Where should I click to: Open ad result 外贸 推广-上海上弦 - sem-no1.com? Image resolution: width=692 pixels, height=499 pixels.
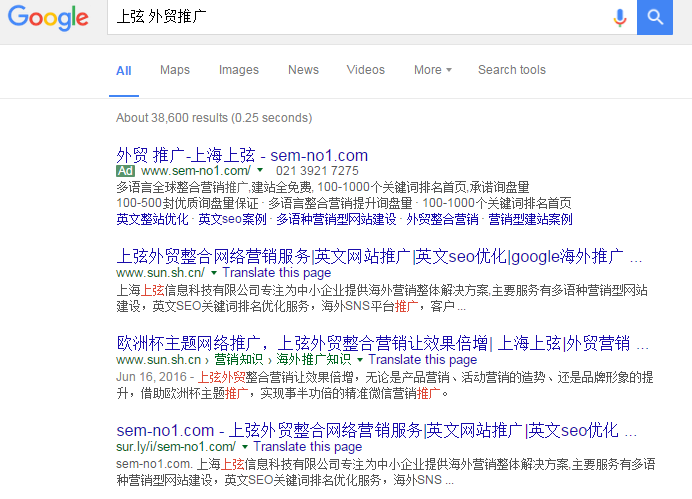tap(242, 155)
